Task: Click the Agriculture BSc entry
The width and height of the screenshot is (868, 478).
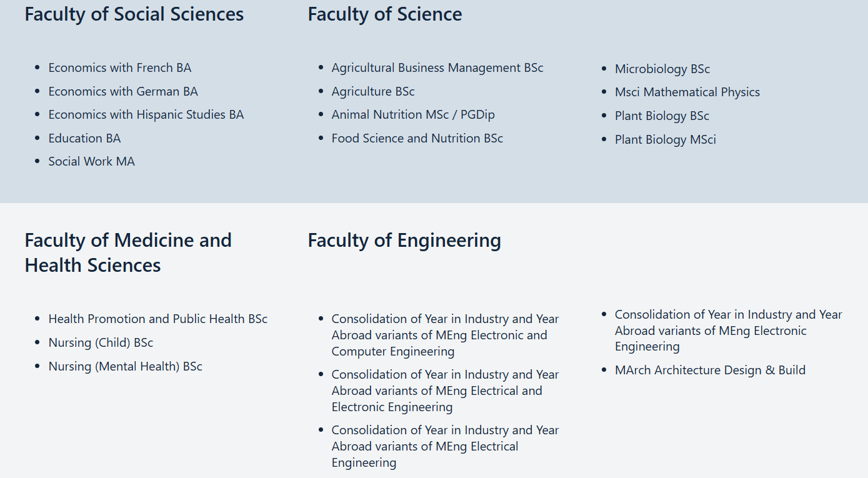Action: [x=372, y=91]
